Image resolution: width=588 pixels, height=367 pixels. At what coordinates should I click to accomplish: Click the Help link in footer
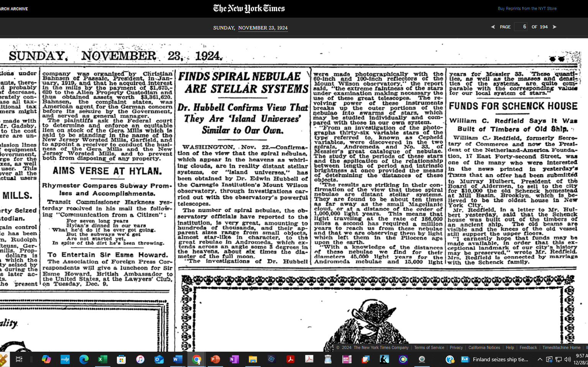(x=510, y=347)
